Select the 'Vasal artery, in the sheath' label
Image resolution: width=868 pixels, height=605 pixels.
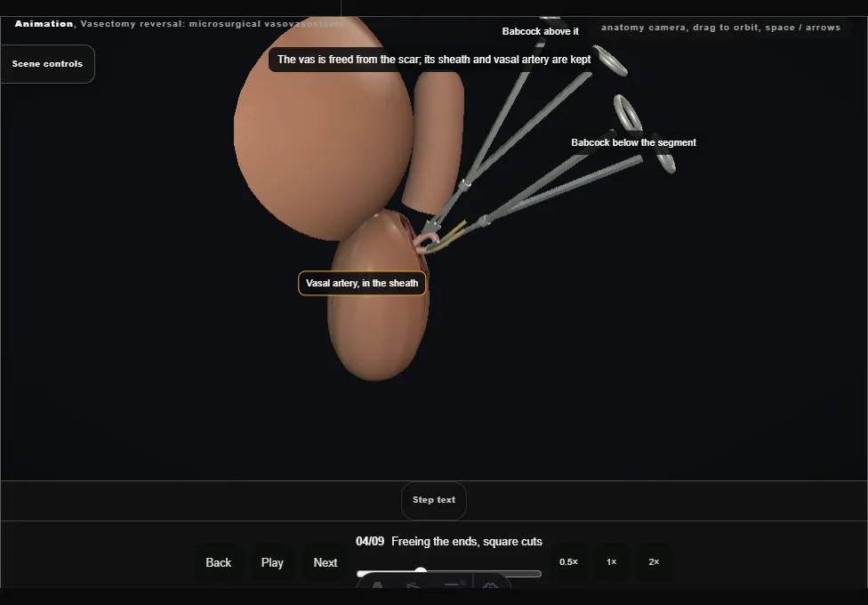click(x=362, y=283)
